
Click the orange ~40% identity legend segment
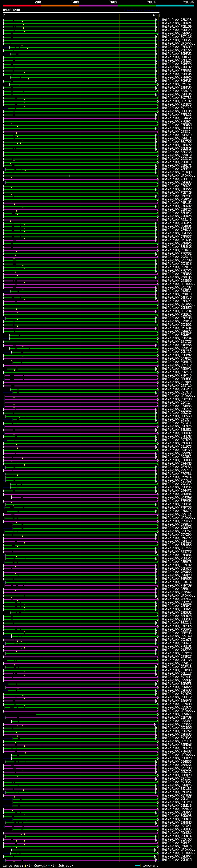pyautogui.click(x=60, y=6)
